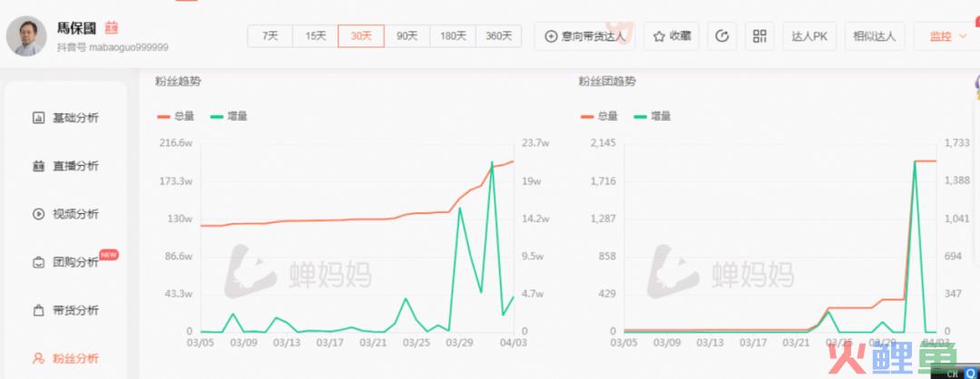980x379 pixels.
Task: Select the 7天 time range tab
Action: pos(270,36)
